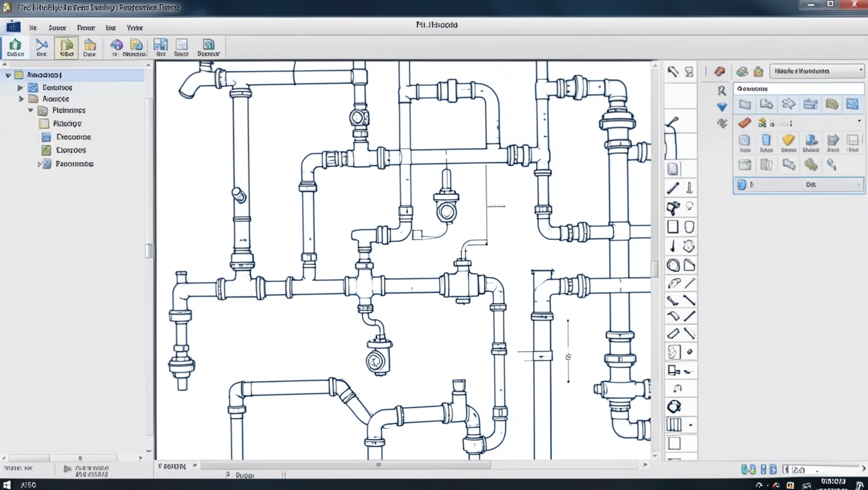Open the File menu

(33, 27)
